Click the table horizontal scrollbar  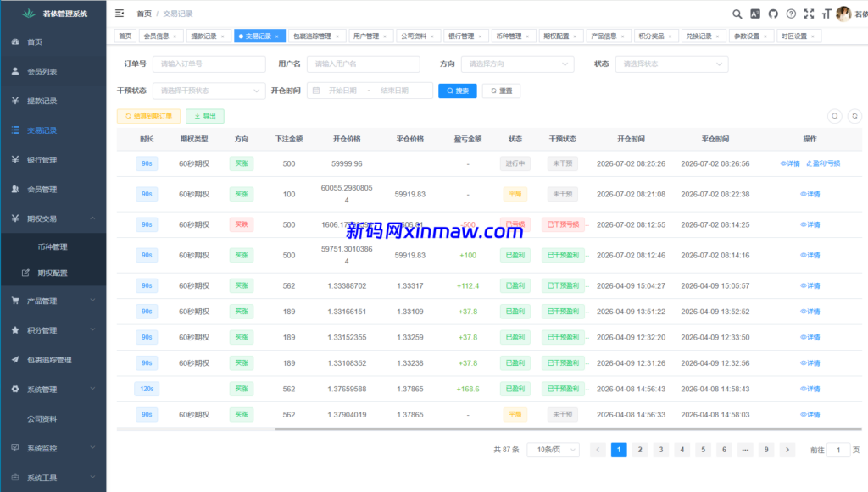pos(568,429)
